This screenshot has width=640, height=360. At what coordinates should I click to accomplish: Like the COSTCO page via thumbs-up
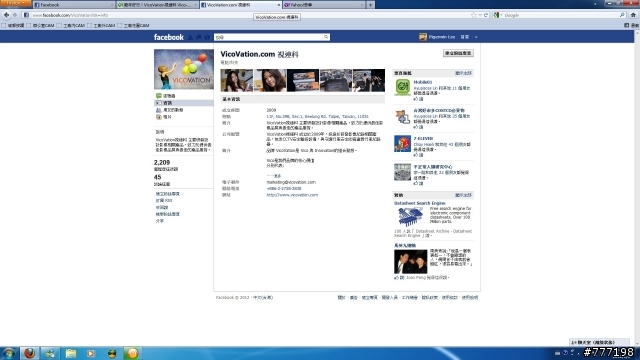pyautogui.click(x=418, y=127)
